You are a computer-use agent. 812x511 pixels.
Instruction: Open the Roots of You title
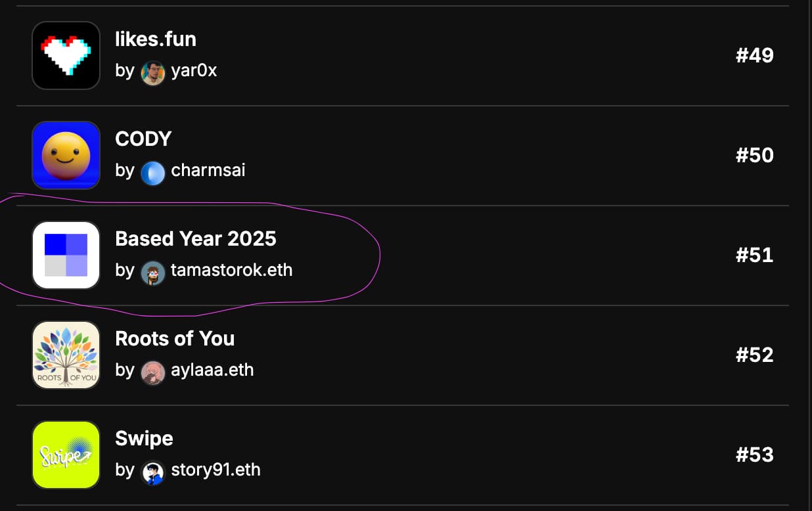point(175,339)
